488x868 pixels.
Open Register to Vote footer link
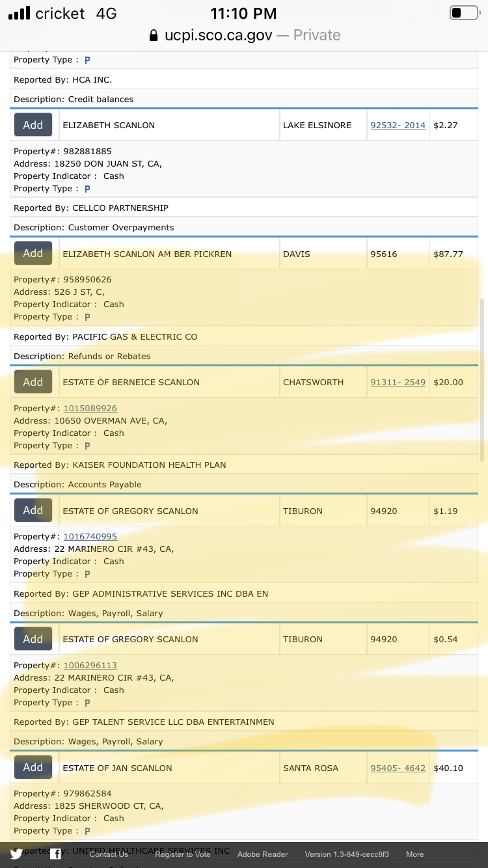point(183,854)
